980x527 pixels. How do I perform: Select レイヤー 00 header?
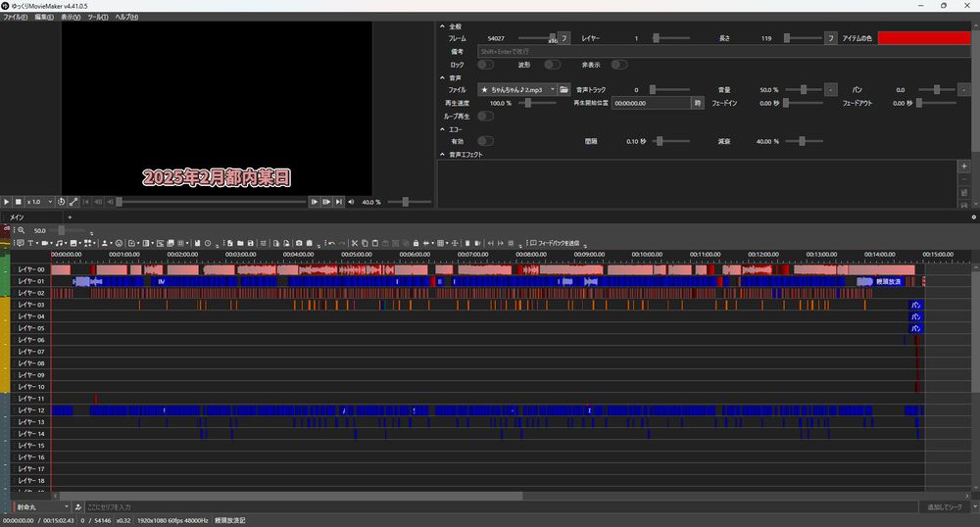tap(30, 269)
